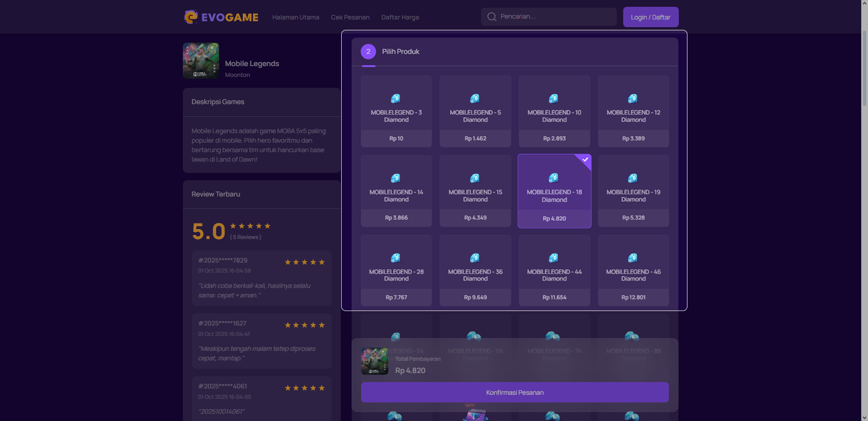Select MOBILELEGEND - 15 Diamond product
Screen dimensions: 868x421
[475, 191]
